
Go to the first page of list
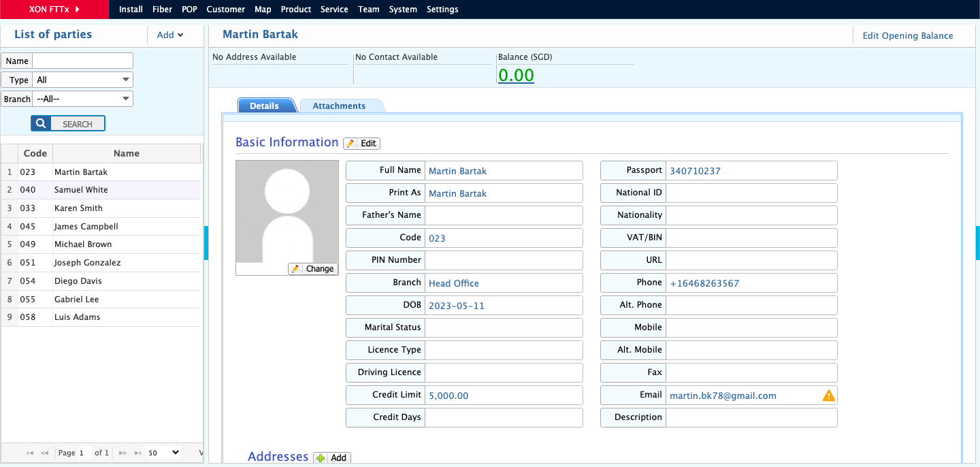(x=30, y=453)
